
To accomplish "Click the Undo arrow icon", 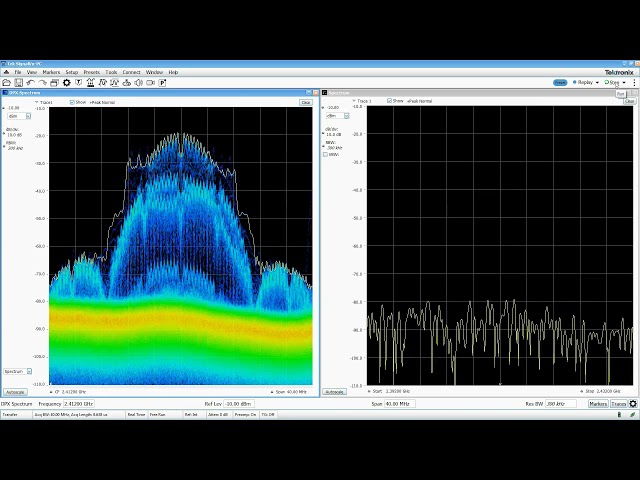I will pos(30,83).
